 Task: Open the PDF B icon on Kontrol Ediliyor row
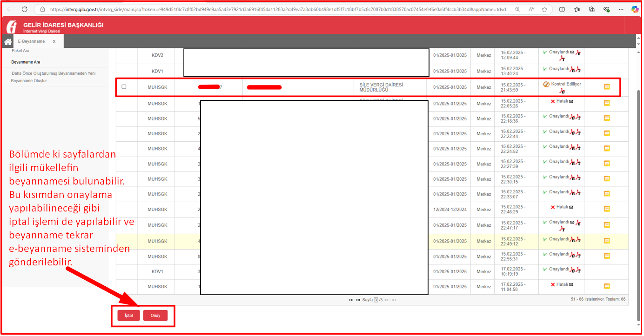[562, 91]
